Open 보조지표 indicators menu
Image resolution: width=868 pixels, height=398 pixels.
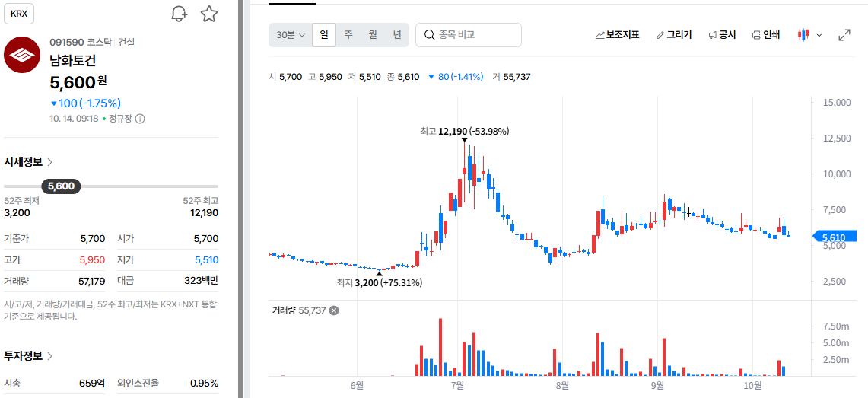617,35
